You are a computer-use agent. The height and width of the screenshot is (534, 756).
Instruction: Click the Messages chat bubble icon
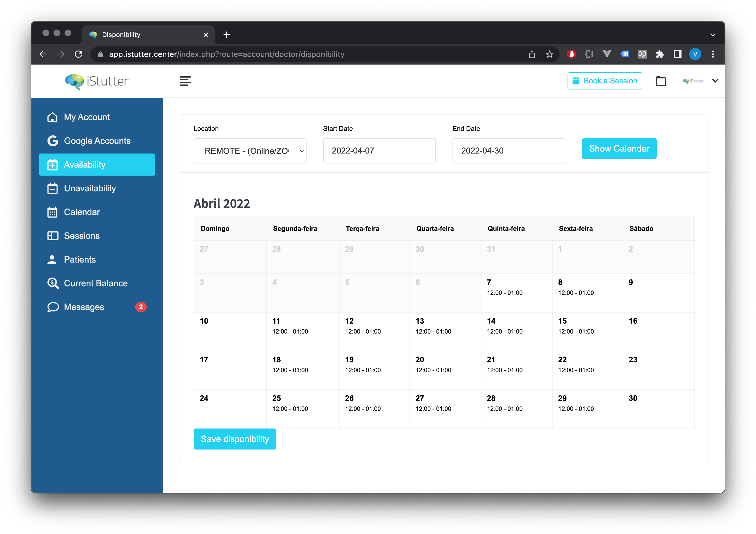53,307
